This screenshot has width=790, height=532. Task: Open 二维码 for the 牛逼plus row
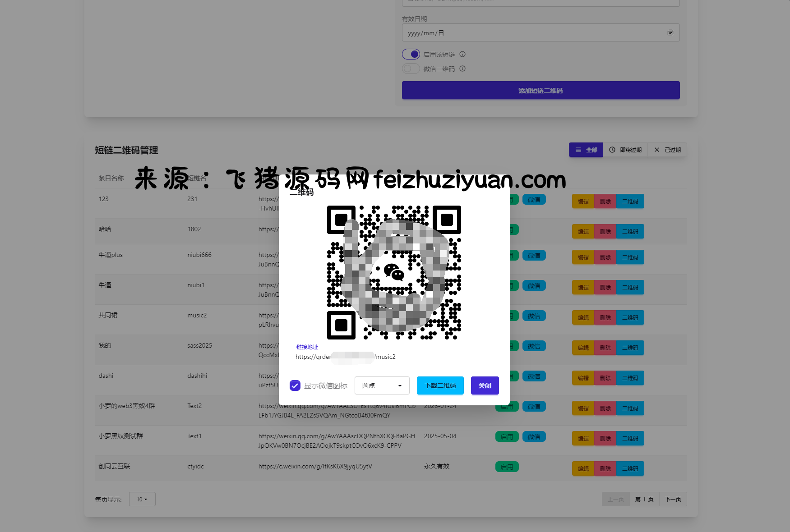click(x=630, y=257)
